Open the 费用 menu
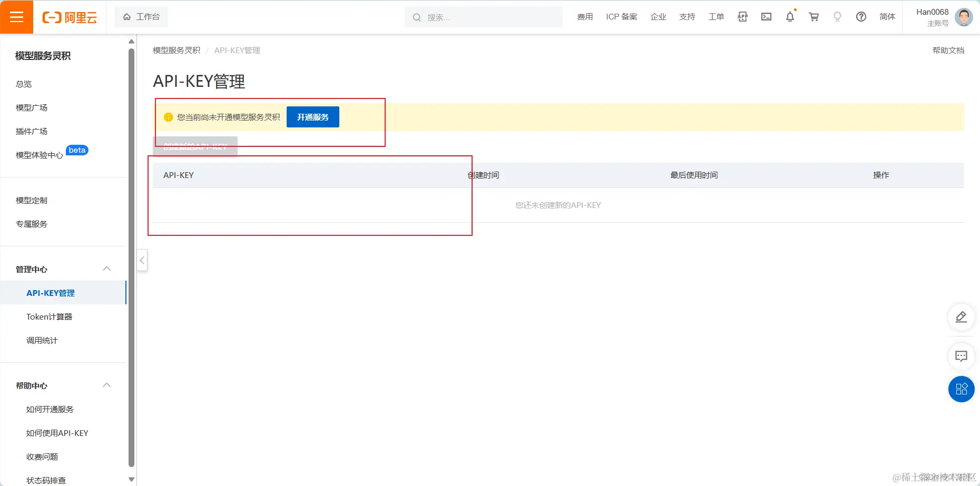This screenshot has height=486, width=980. (x=585, y=17)
